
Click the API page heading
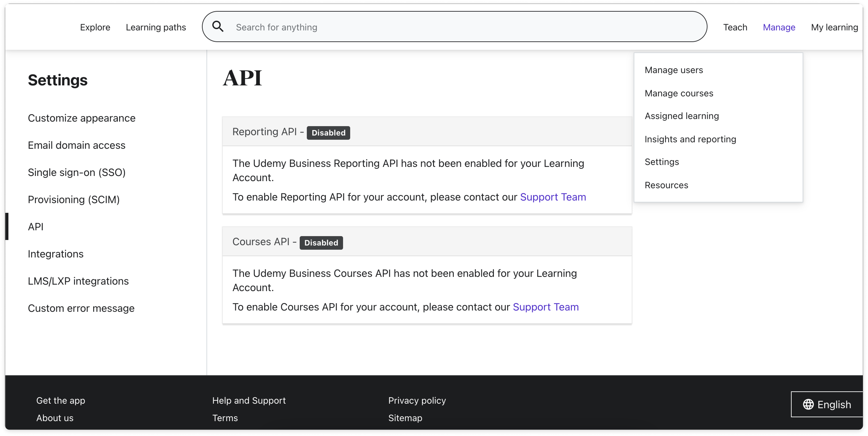coord(242,78)
